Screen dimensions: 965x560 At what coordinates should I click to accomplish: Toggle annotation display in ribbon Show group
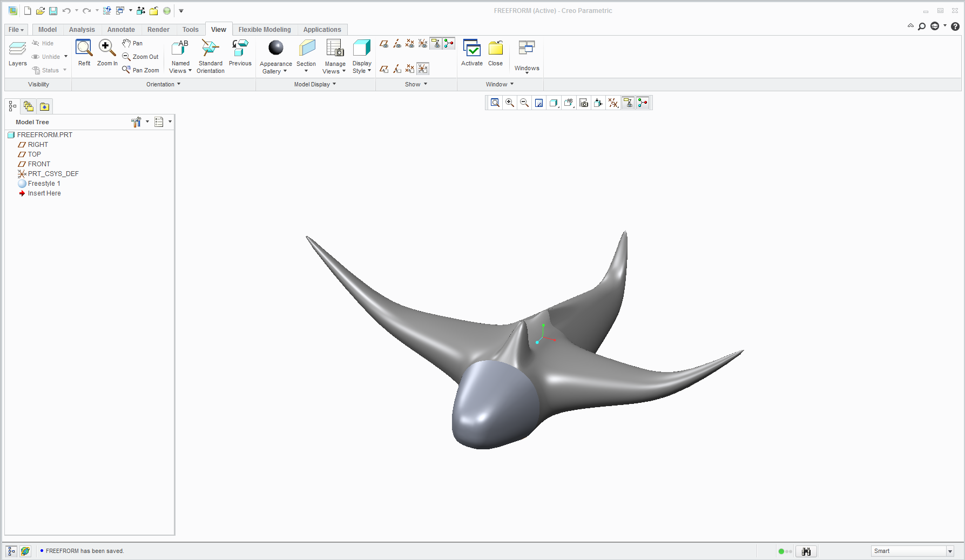tap(436, 43)
